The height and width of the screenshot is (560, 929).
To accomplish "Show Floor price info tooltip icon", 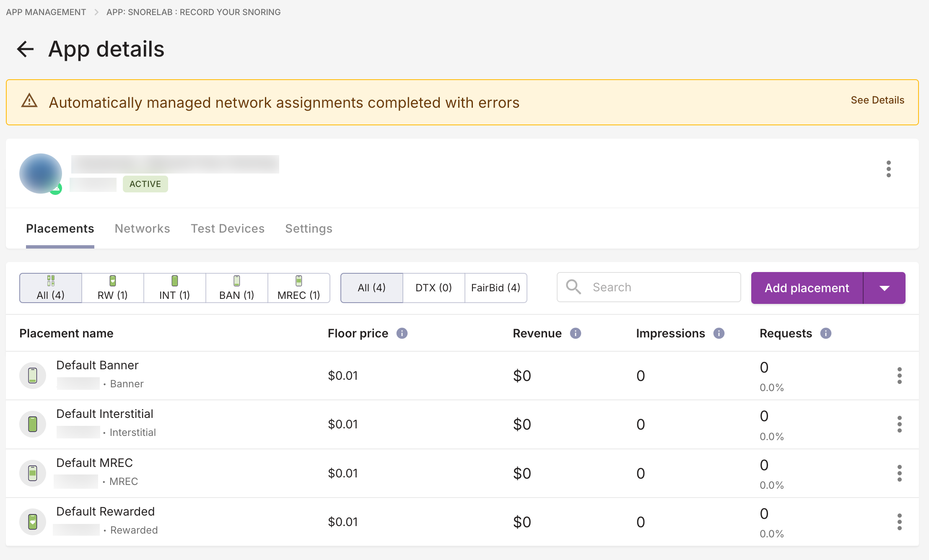I will pyautogui.click(x=402, y=333).
